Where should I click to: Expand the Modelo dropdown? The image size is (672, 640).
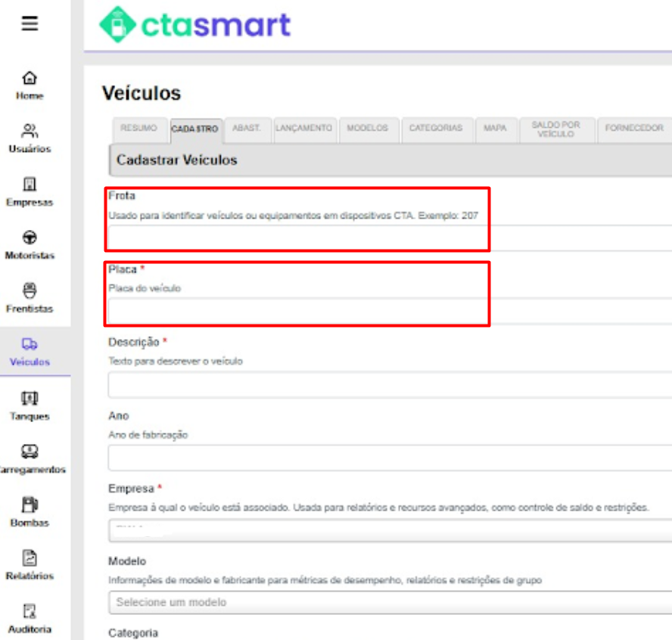click(x=390, y=602)
